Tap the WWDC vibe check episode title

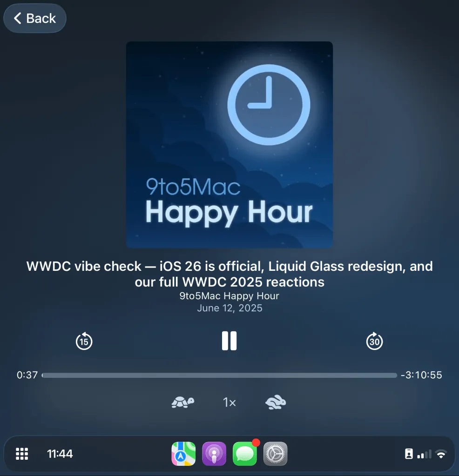coord(229,274)
